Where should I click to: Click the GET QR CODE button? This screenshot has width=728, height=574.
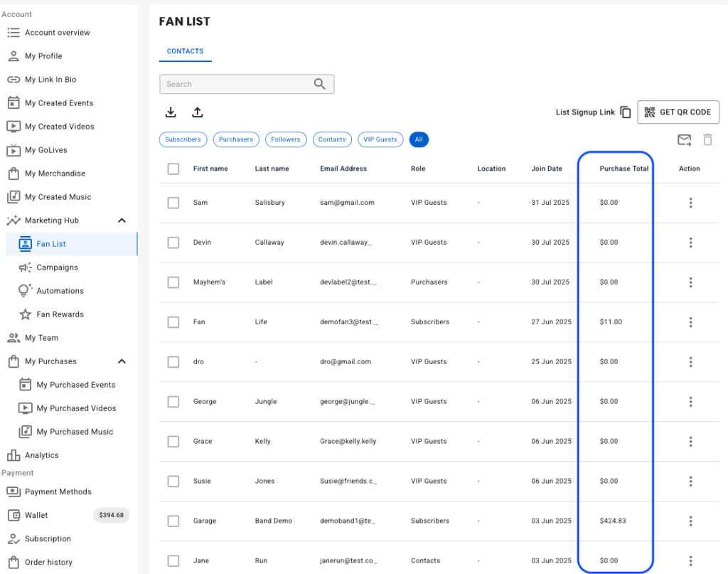click(x=678, y=112)
